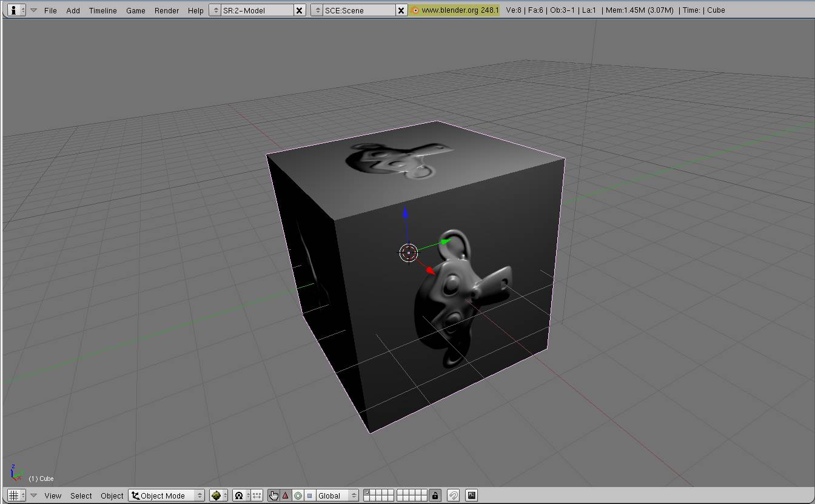Image resolution: width=815 pixels, height=504 pixels.
Task: Click the memory readout 'Mem:1.45M (3.07M)'
Action: point(641,10)
